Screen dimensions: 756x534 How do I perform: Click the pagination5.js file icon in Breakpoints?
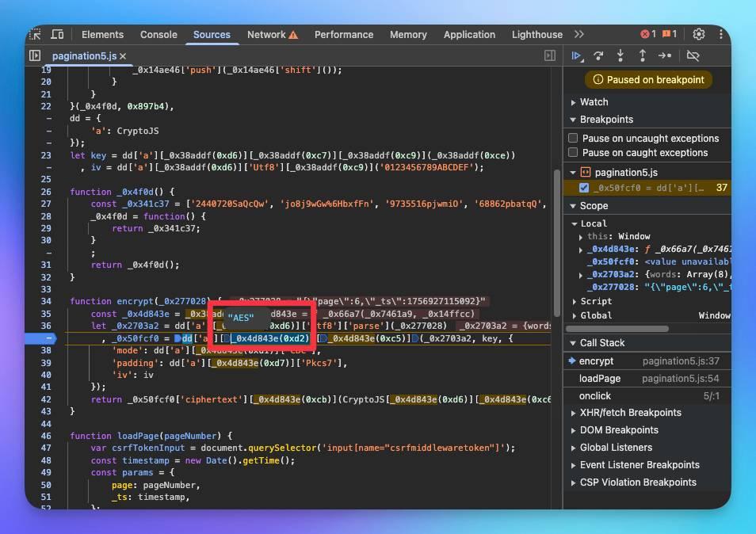586,172
